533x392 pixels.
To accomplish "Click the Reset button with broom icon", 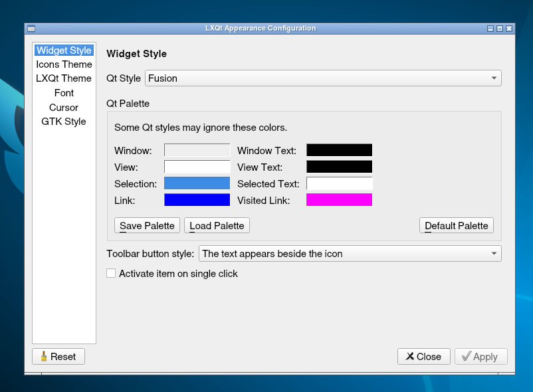I will click(58, 357).
